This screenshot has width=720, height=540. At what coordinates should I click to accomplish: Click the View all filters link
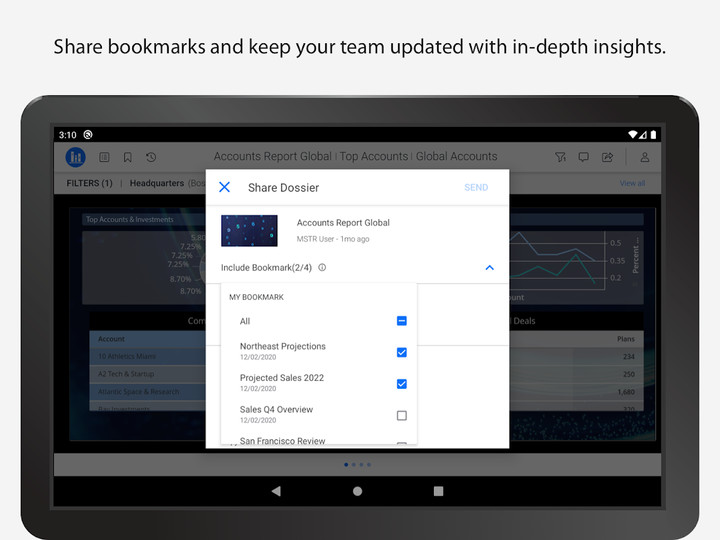(x=632, y=183)
